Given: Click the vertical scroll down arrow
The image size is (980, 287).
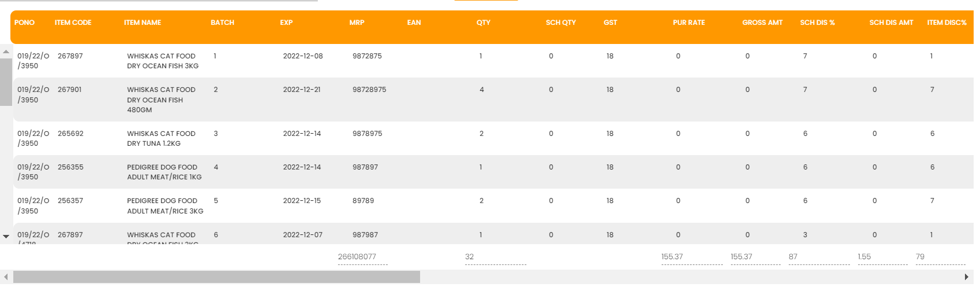Looking at the screenshot, I should coord(6,236).
